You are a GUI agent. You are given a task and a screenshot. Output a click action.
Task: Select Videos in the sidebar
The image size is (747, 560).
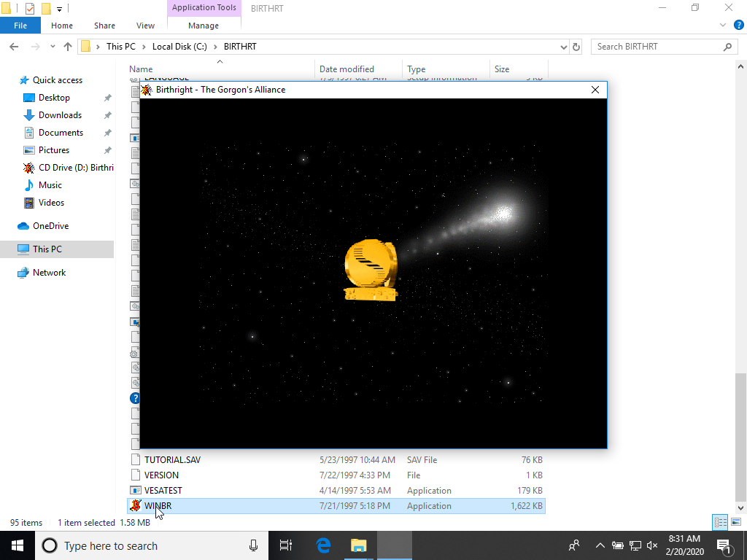click(51, 203)
